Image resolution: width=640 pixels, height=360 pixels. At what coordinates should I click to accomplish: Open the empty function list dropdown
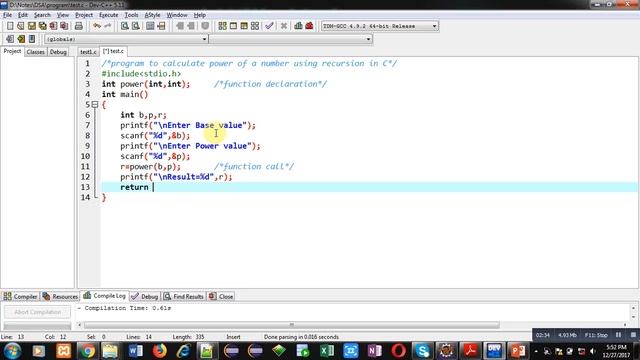pyautogui.click(x=291, y=39)
